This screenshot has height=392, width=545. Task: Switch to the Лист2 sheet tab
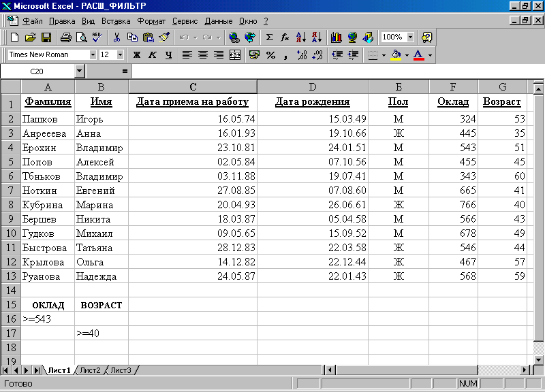pos(90,370)
